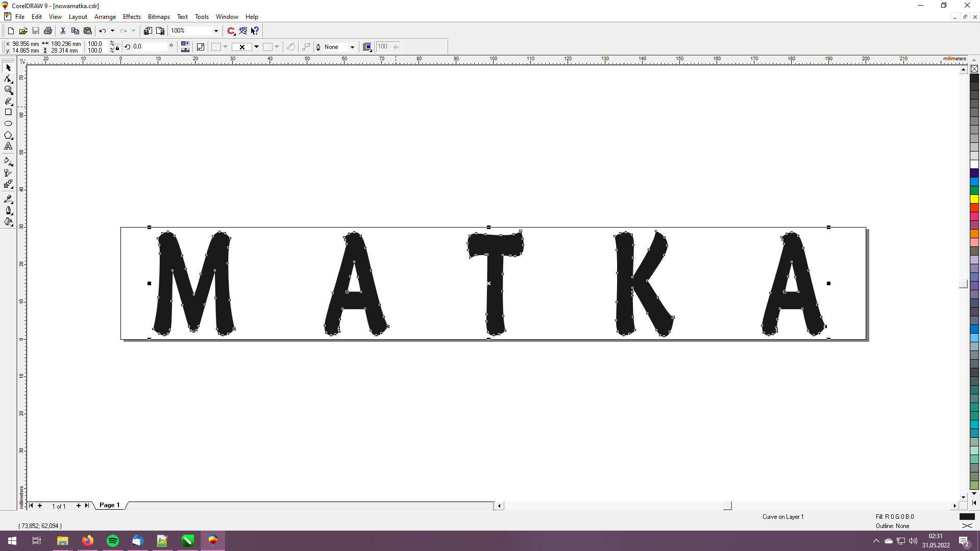
Task: Expand the outline width None dropdown
Action: coord(352,47)
